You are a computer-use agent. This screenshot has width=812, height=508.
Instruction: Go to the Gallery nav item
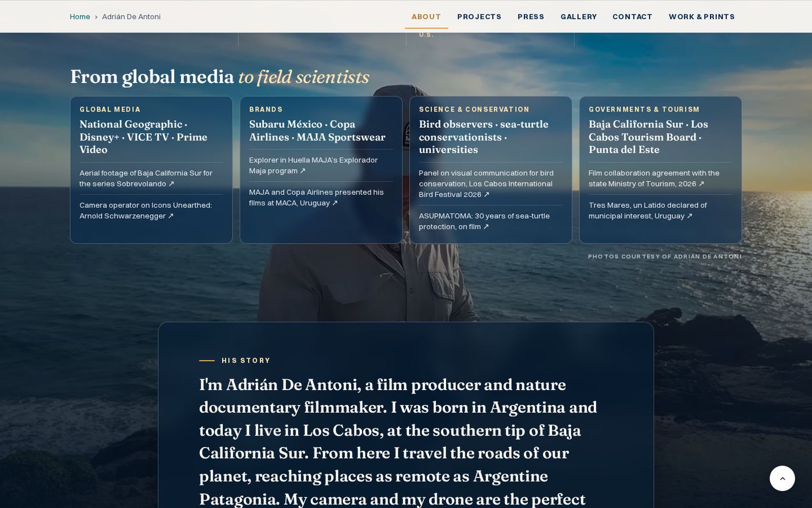point(578,17)
